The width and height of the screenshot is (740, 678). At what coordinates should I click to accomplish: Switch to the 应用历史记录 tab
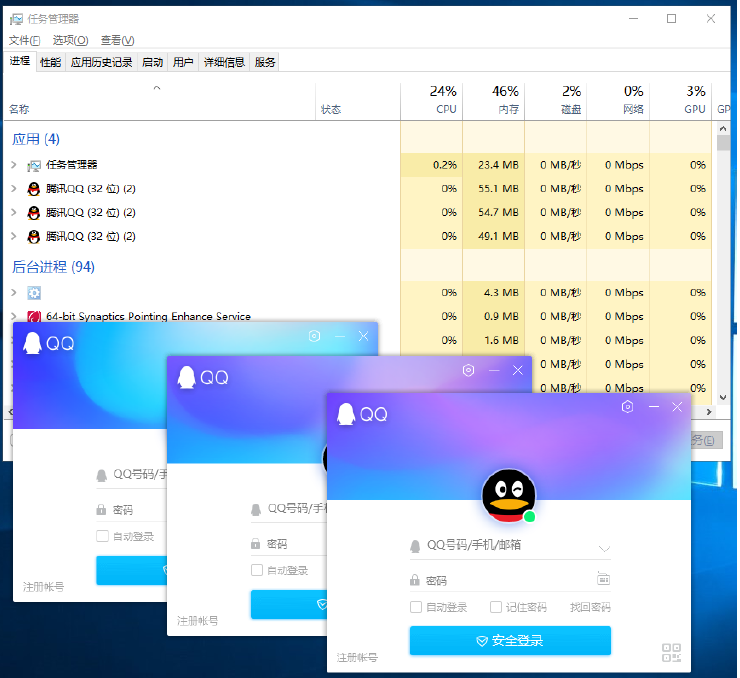point(101,62)
